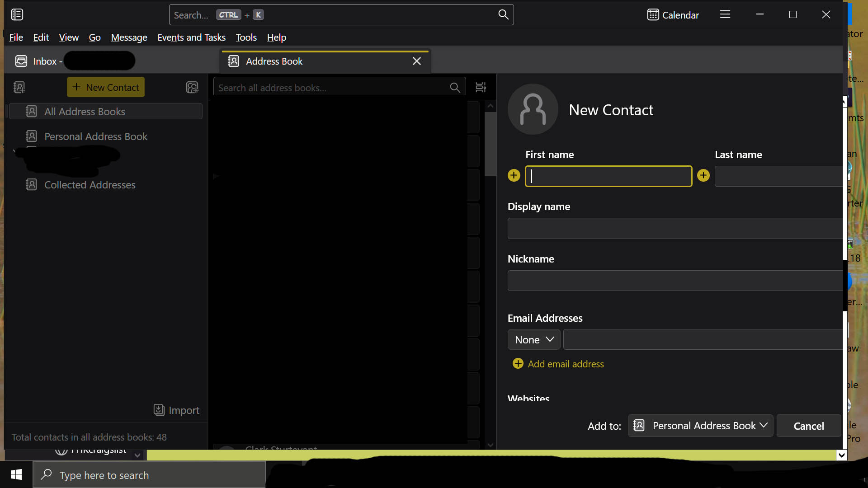868x488 pixels.
Task: Click the new mailing list icon
Action: tap(192, 87)
